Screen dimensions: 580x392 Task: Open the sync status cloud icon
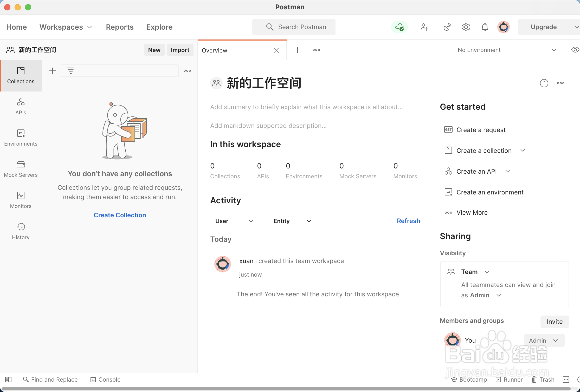coord(399,27)
